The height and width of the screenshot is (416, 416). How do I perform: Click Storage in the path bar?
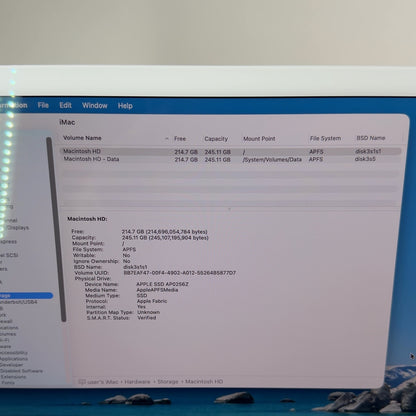(168, 382)
